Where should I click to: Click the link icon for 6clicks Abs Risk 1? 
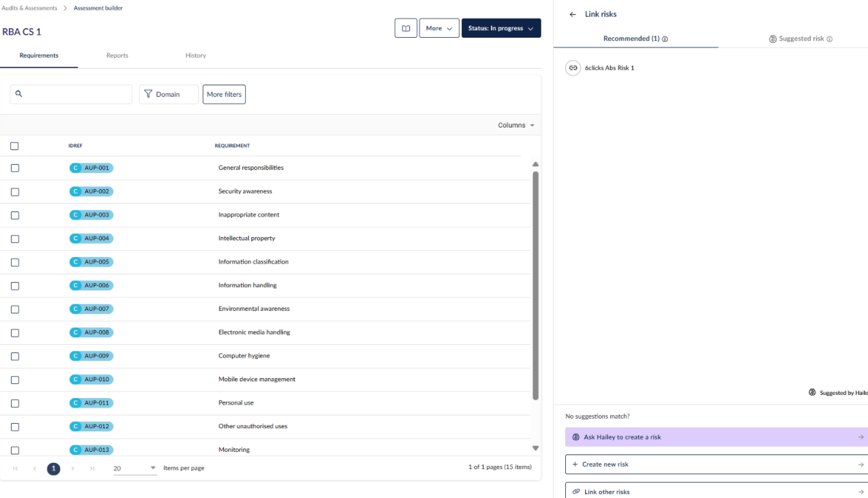[573, 68]
